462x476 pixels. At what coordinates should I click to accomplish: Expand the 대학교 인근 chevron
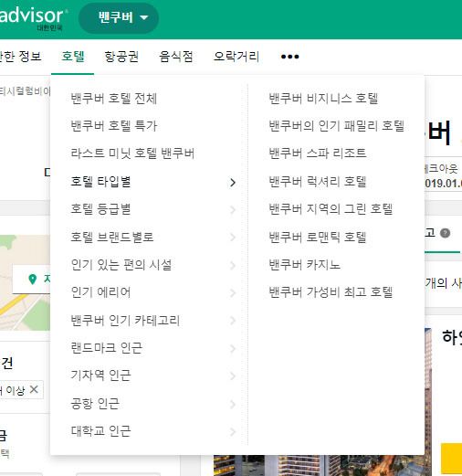[233, 432]
